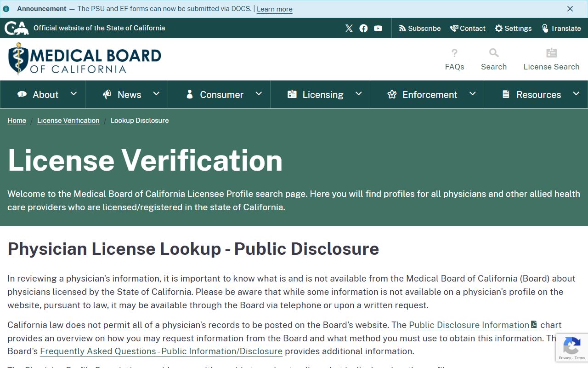Open Frequently Asked Questions - Public Information/Disclosure link

pos(161,351)
